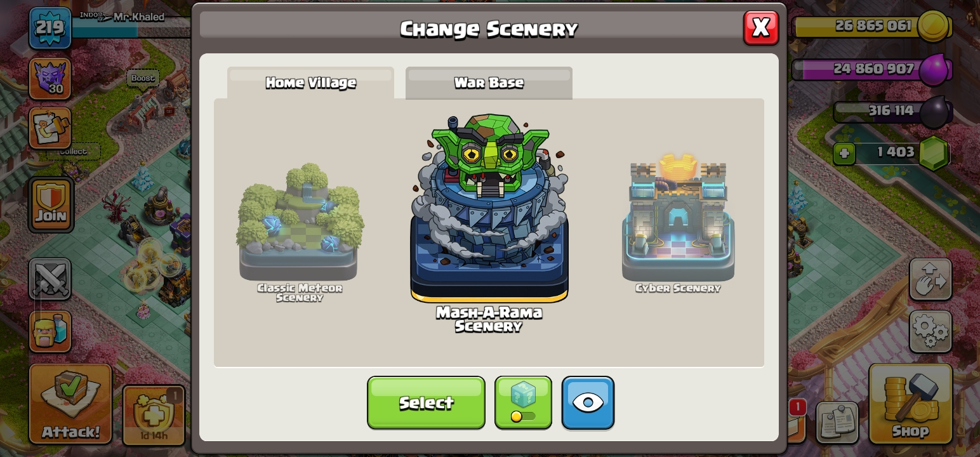The width and height of the screenshot is (980, 457).
Task: Click the Join clan shield icon
Action: pos(51,204)
